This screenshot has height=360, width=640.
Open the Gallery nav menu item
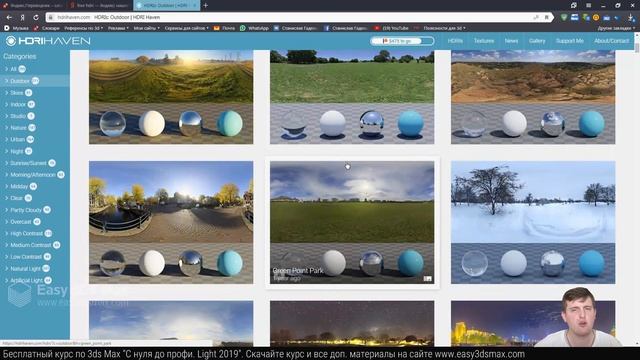(x=537, y=41)
